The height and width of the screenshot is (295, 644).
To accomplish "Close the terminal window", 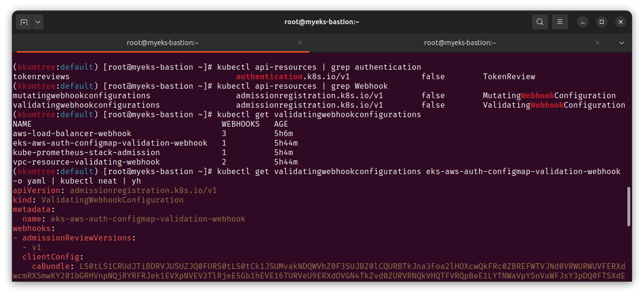I will pyautogui.click(x=621, y=22).
